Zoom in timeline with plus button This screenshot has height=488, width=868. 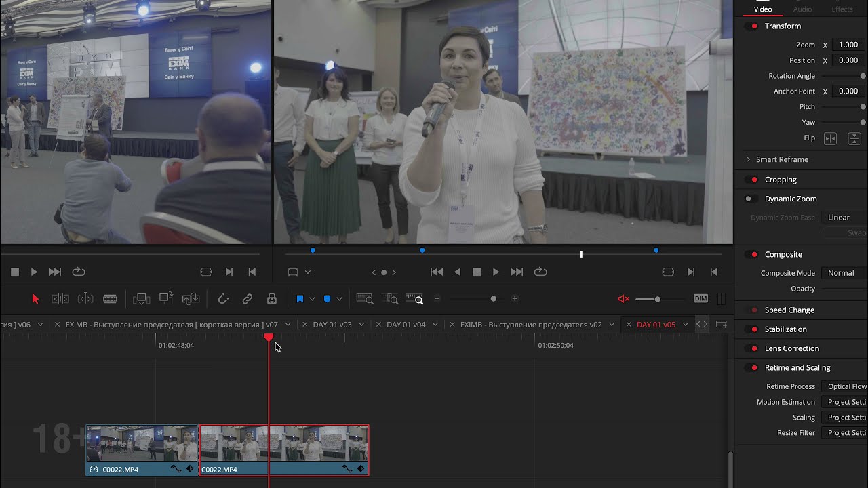click(515, 299)
